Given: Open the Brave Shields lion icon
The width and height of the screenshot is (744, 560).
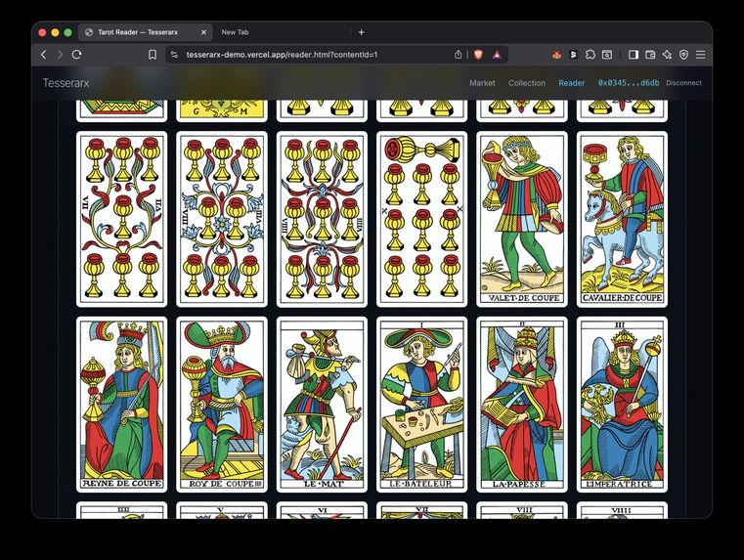Looking at the screenshot, I should point(478,55).
